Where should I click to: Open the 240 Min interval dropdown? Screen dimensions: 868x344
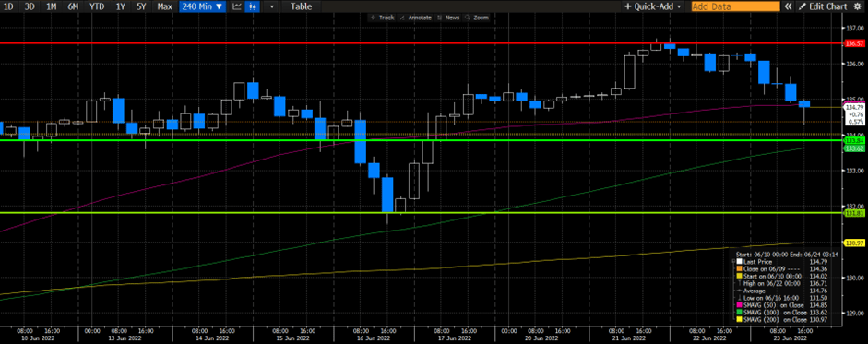203,6
